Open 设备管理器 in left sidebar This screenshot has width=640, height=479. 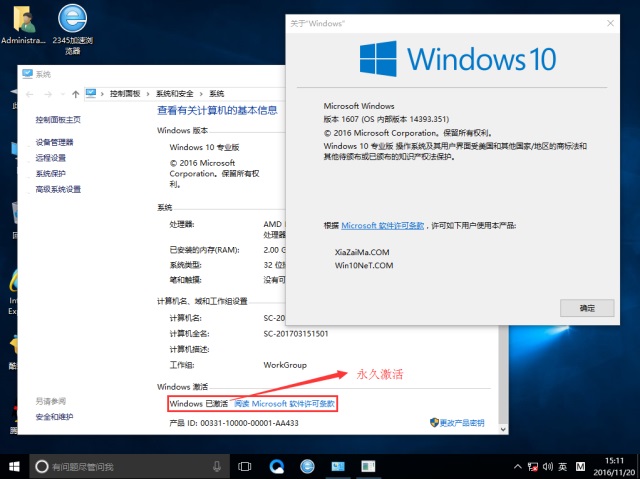click(x=54, y=142)
